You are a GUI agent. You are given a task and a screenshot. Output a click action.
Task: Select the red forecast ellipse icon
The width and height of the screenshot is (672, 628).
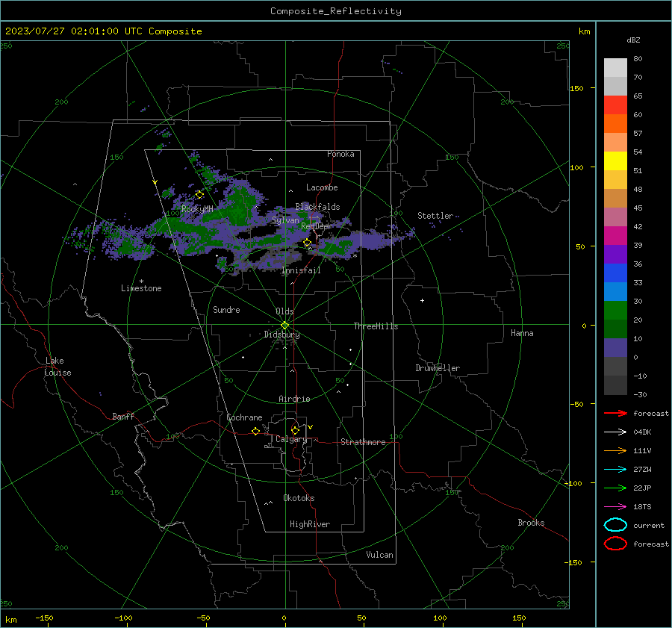click(x=615, y=544)
